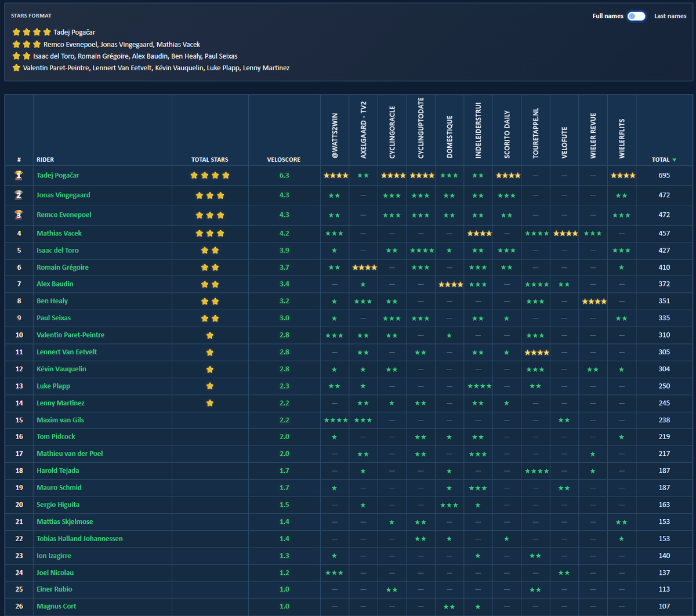This screenshot has height=616, width=696.
Task: Click the three gold stars in Vacek's Total Stars cell
Action: coord(210,233)
